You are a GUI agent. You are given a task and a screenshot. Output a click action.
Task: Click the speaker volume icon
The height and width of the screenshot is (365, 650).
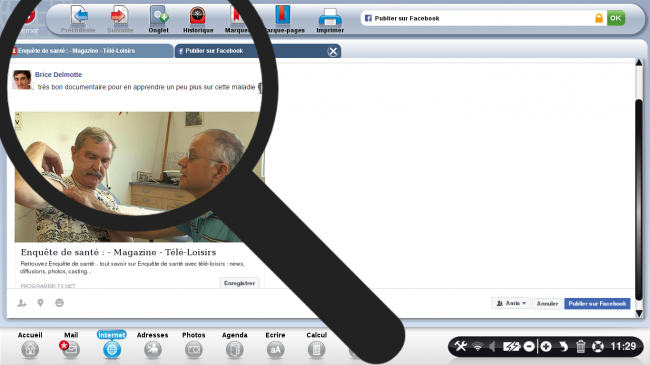pyautogui.click(x=492, y=346)
